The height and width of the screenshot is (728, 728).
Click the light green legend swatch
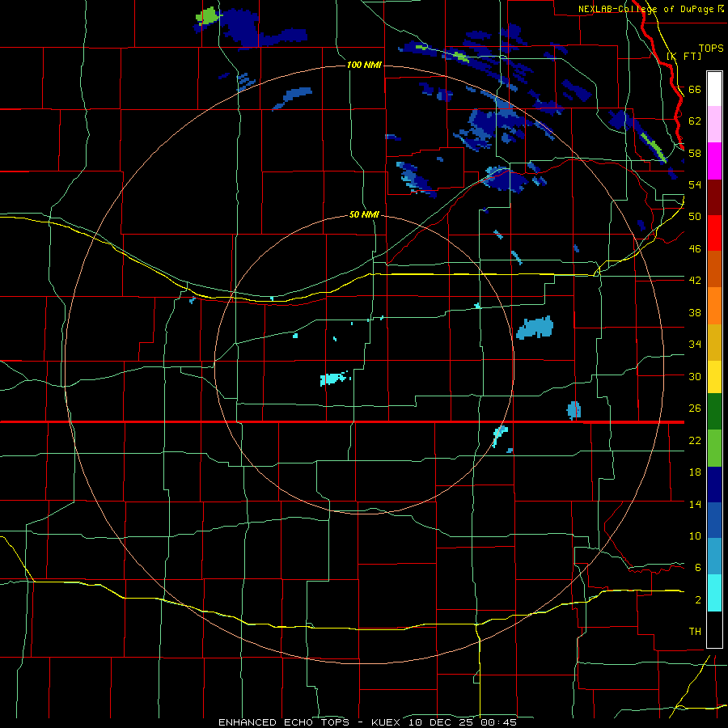[x=714, y=448]
